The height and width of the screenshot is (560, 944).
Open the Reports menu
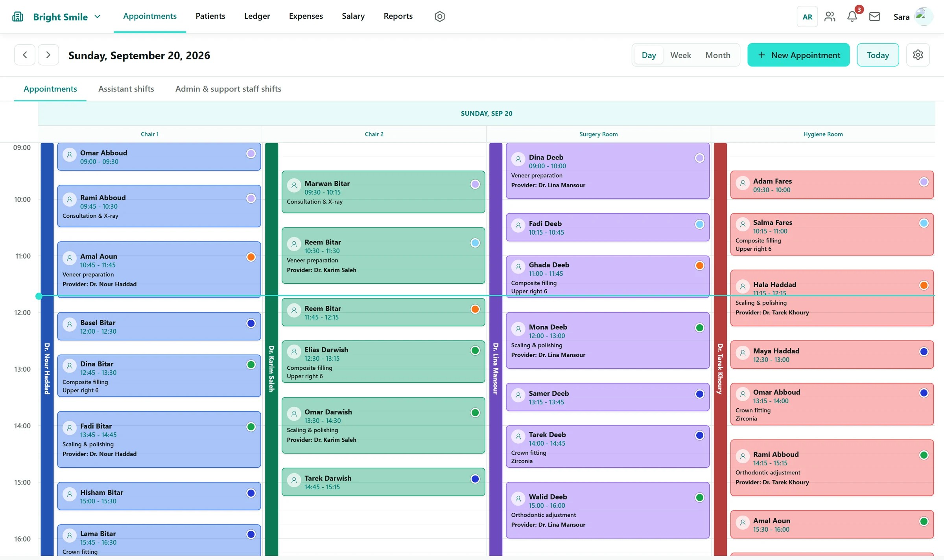coord(398,16)
